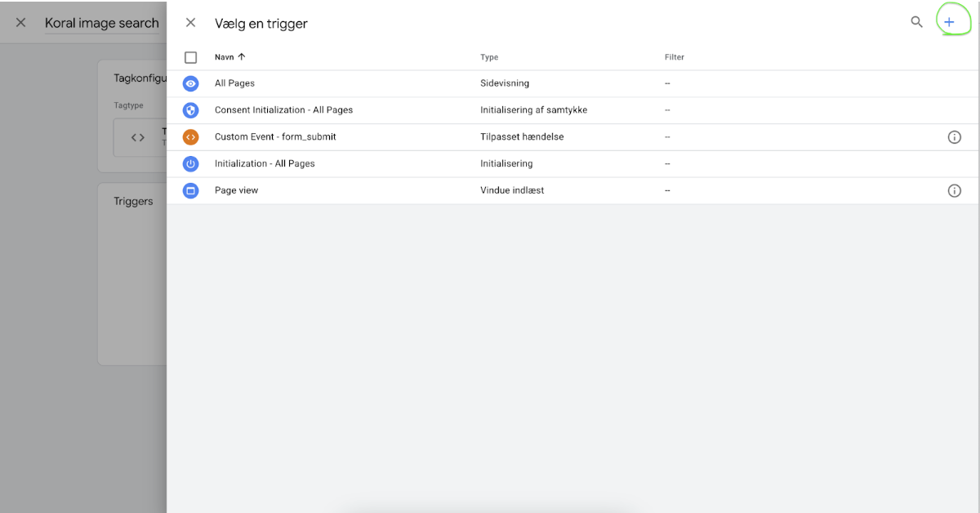
Task: Edit the Koral image search tag name
Action: [x=102, y=23]
